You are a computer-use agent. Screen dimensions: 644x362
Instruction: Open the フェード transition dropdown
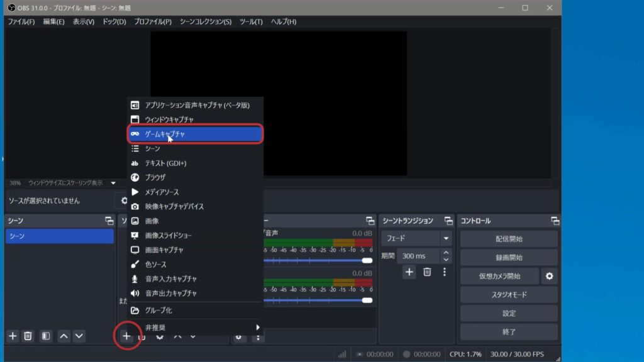[x=446, y=239]
